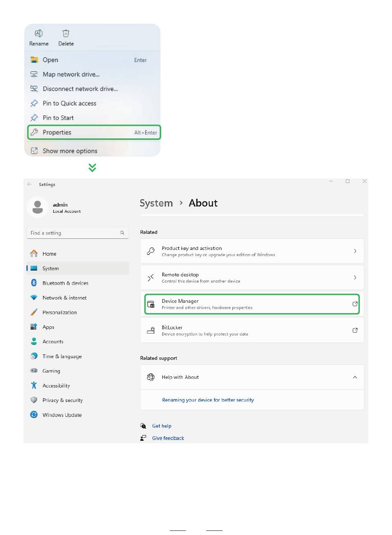Click the Delete trash icon
The image size is (392, 535).
click(x=66, y=33)
